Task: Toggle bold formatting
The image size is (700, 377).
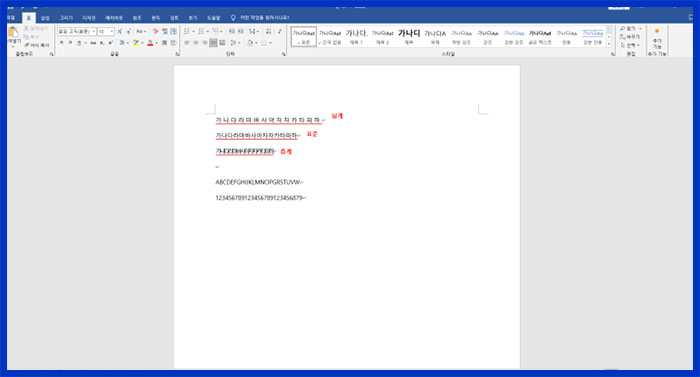Action: (x=61, y=42)
